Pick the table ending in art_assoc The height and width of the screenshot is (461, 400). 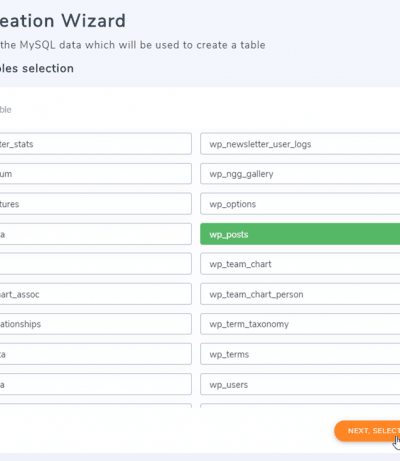tap(96, 294)
